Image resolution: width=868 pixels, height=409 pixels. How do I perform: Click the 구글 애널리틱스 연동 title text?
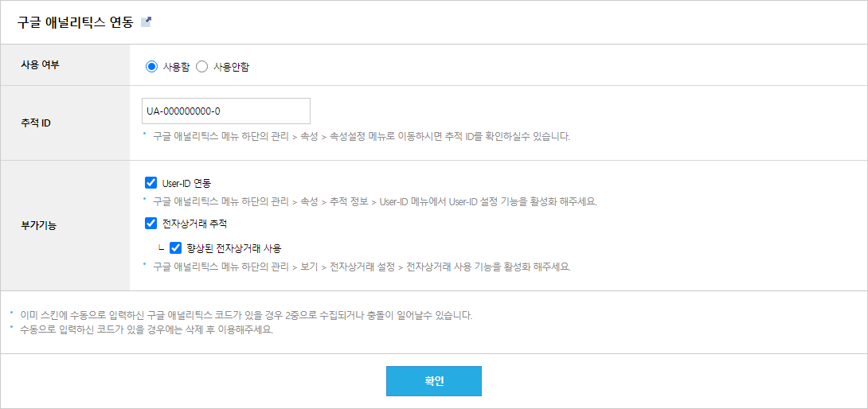pyautogui.click(x=76, y=23)
